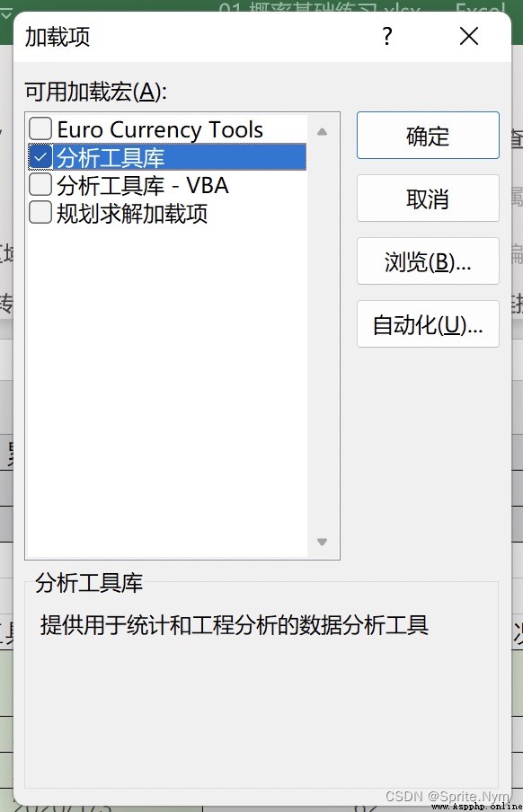523x812 pixels.
Task: Click the add-in list scroll up arrow
Action: click(x=322, y=131)
